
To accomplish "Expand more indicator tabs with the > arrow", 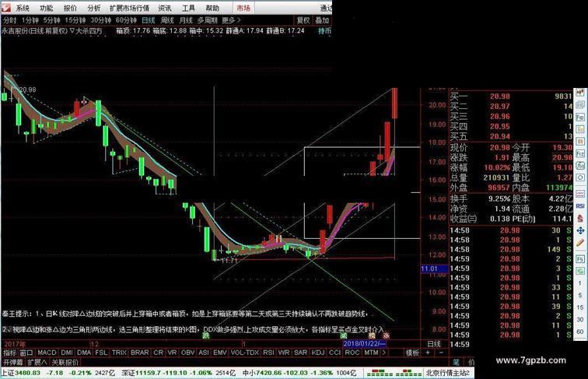I will (x=384, y=353).
